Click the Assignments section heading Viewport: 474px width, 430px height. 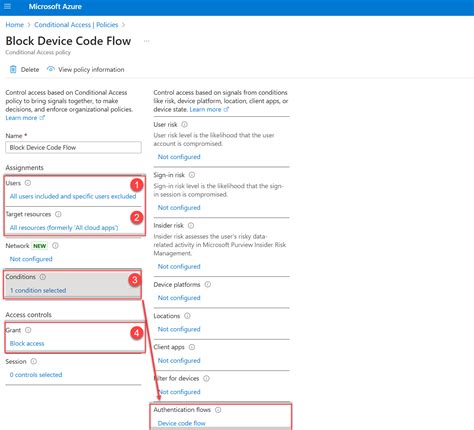[x=24, y=167]
